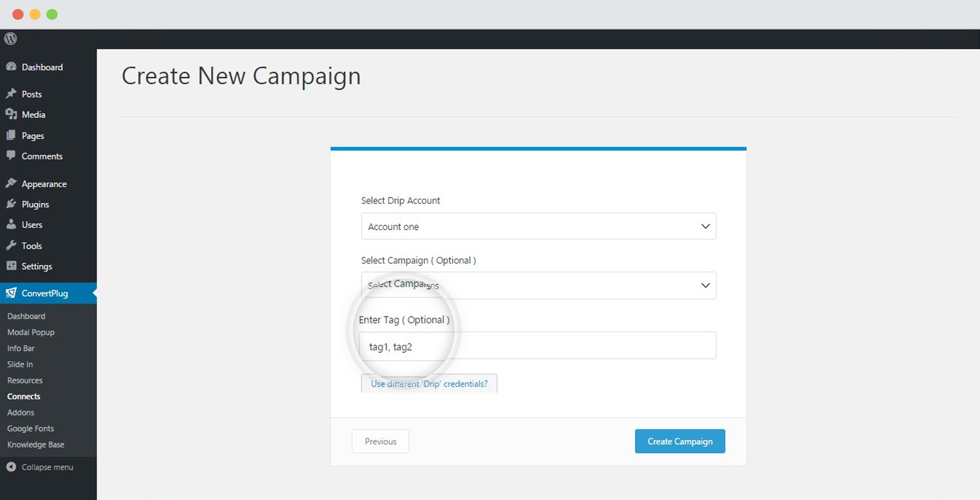980x500 pixels.
Task: Click the Posts pushpin icon
Action: tap(11, 93)
